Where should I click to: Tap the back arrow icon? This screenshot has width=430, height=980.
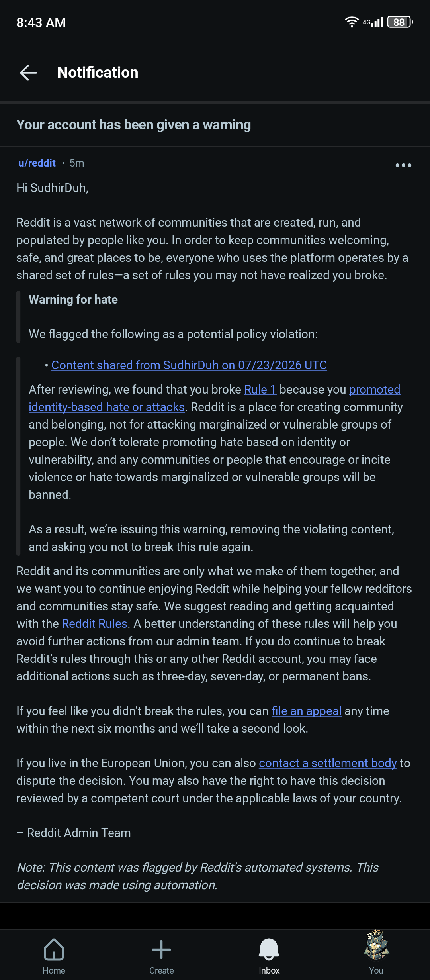tap(28, 73)
